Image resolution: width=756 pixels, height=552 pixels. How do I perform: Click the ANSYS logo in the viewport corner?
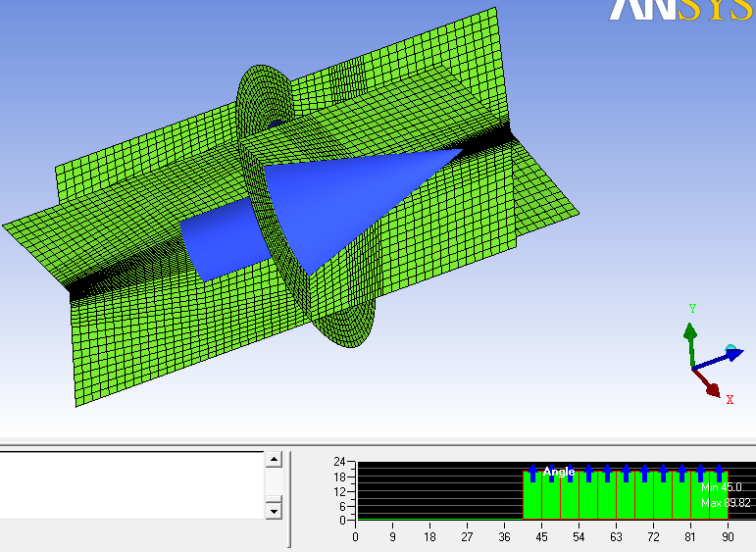(681, 10)
